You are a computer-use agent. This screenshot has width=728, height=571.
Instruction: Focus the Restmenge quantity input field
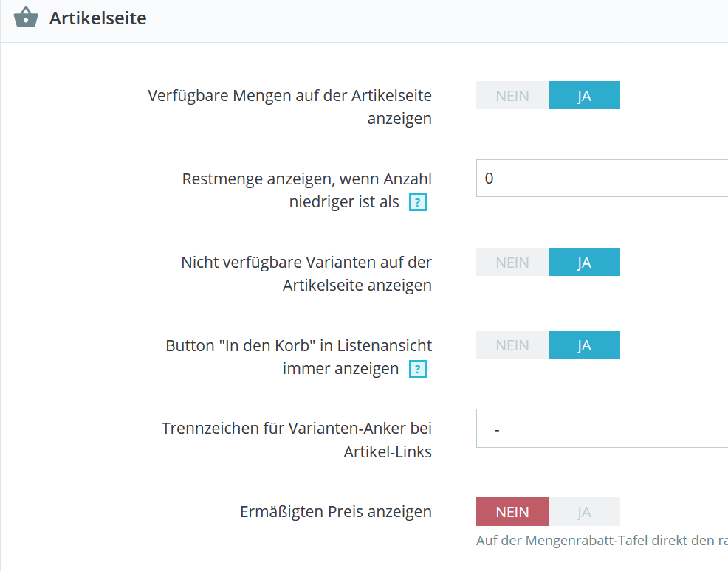click(x=602, y=179)
